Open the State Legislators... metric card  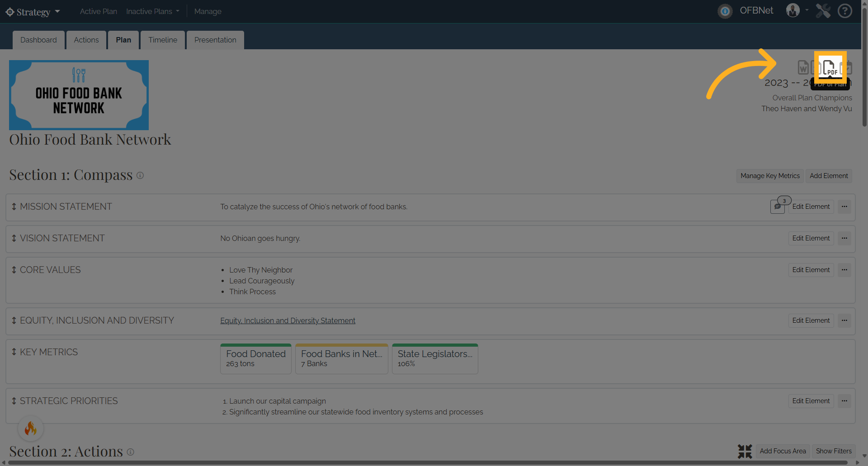(x=435, y=359)
